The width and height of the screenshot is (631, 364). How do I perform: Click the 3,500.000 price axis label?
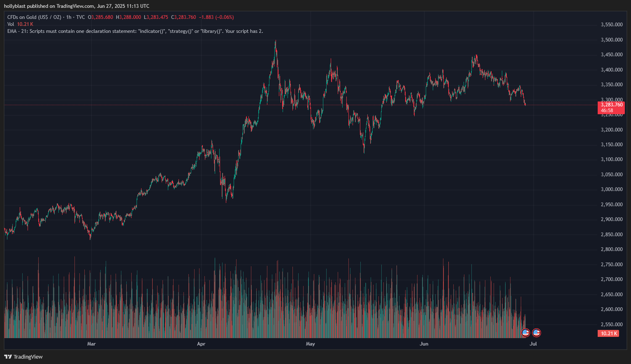pyautogui.click(x=612, y=40)
